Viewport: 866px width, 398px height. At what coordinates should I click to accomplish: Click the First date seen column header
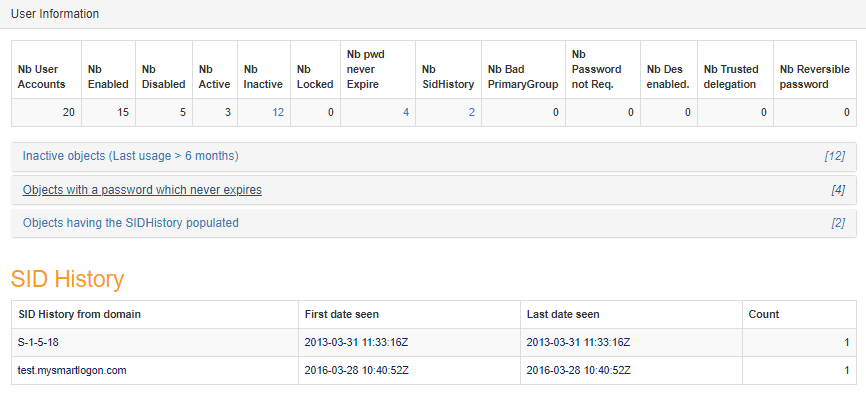point(342,315)
